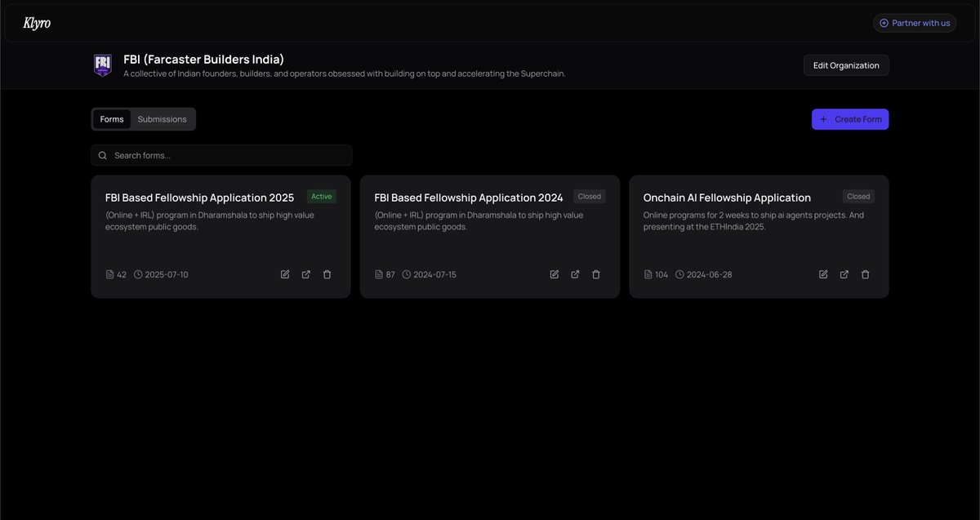Click the Partner with us button
The image size is (980, 520).
tap(915, 23)
